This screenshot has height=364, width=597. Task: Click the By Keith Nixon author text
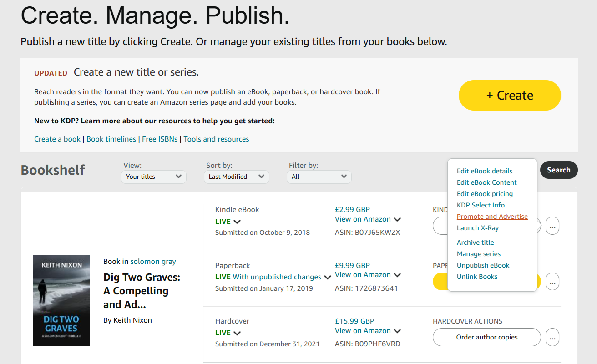click(127, 320)
